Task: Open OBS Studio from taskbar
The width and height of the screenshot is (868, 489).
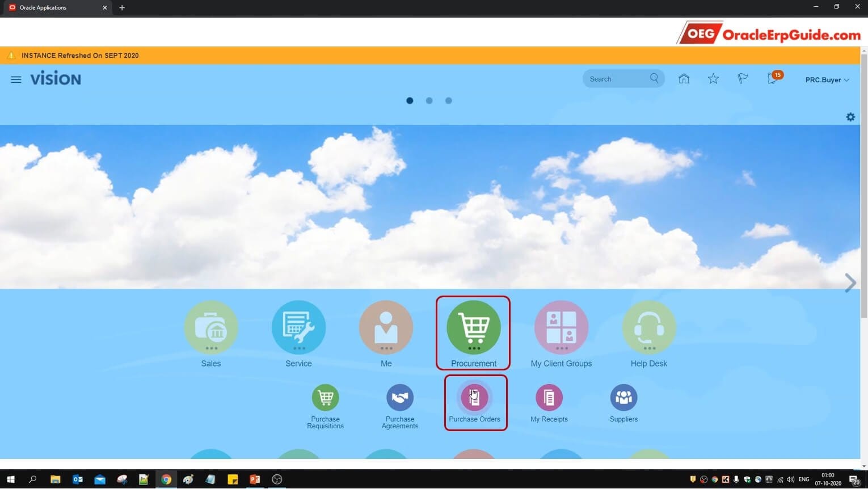Action: pyautogui.click(x=277, y=479)
